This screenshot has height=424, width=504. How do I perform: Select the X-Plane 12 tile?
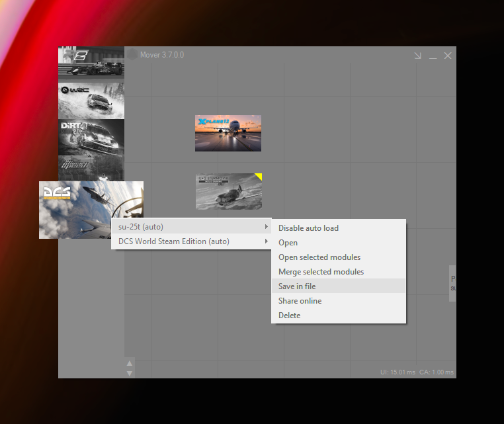click(x=228, y=133)
